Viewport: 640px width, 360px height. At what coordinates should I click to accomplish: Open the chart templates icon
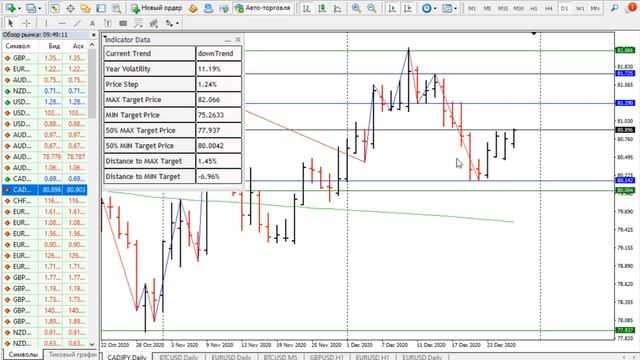(447, 8)
